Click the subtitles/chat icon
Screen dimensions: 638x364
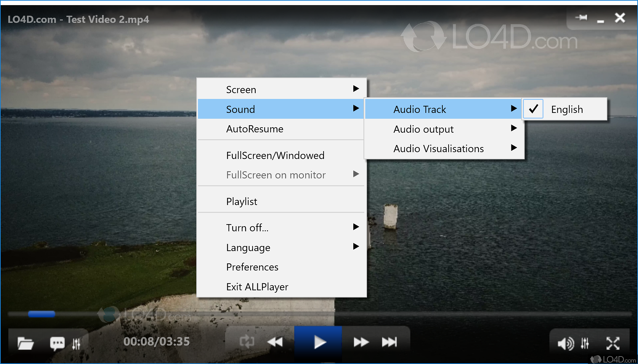[x=57, y=343]
